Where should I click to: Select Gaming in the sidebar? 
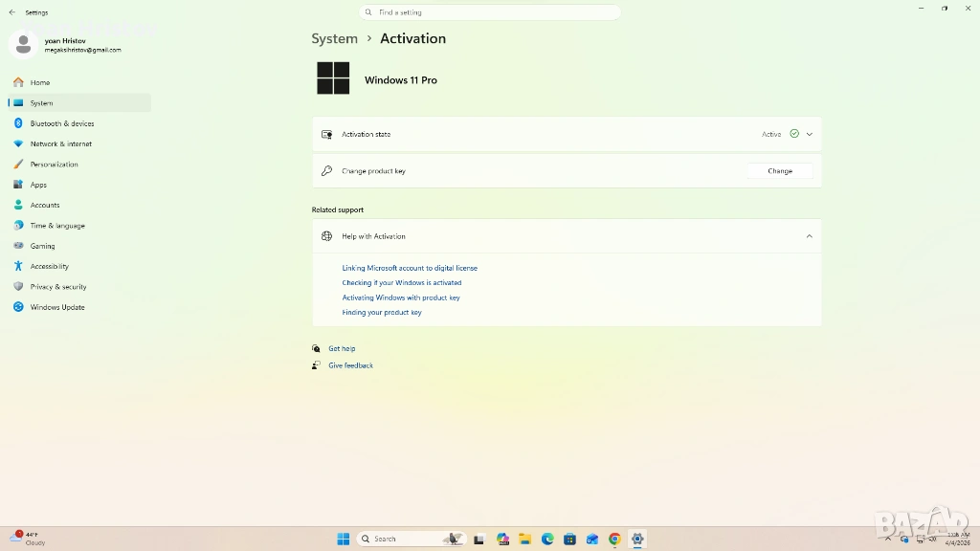point(42,246)
